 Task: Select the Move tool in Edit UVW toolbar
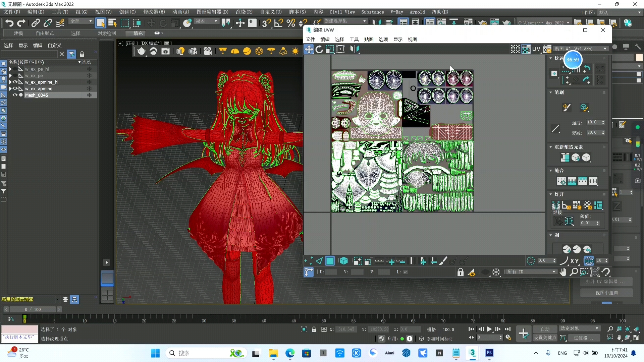[x=309, y=49]
